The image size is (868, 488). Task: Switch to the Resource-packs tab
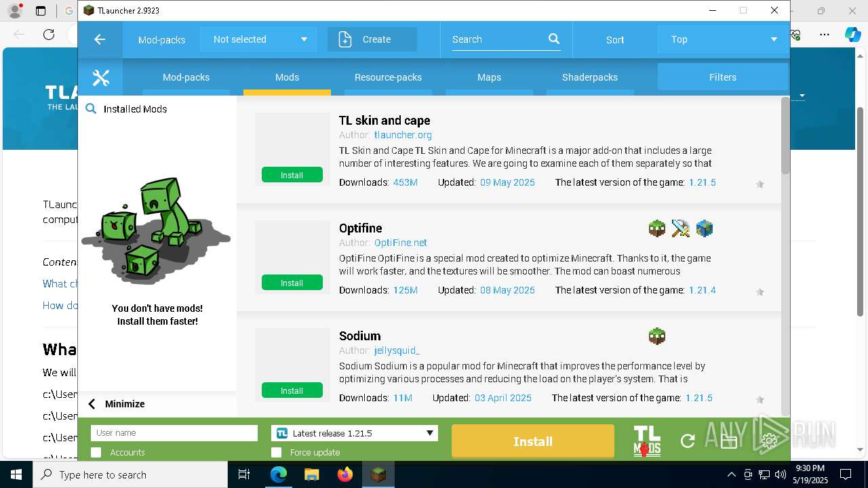pos(388,77)
